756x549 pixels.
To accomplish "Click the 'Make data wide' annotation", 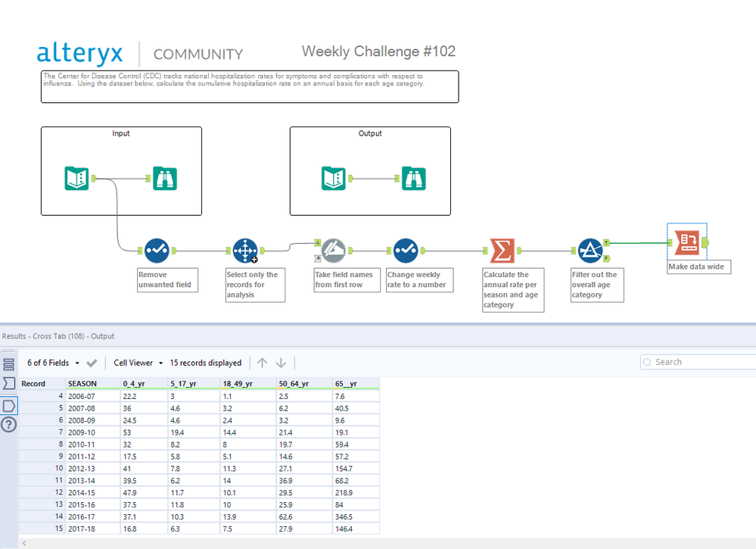I will (x=698, y=267).
